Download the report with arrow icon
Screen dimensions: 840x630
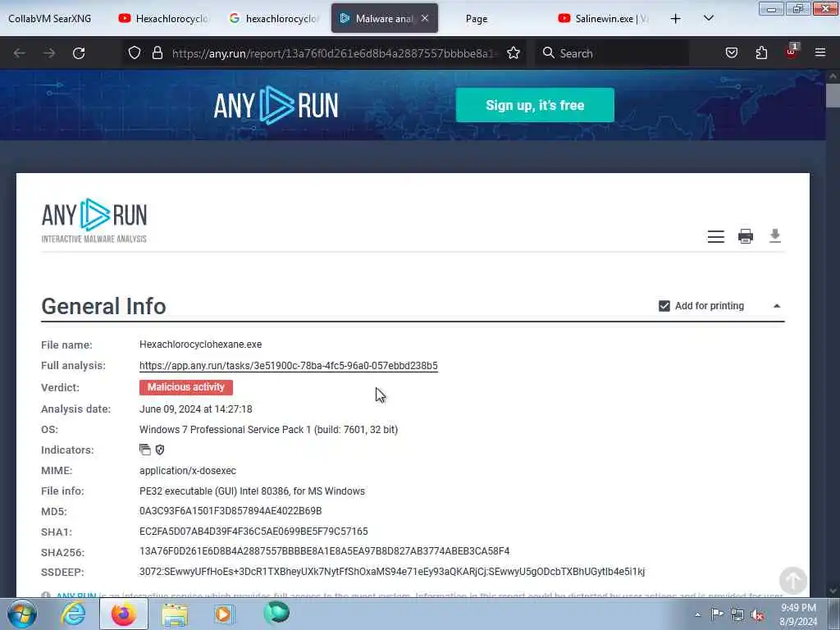pos(774,235)
